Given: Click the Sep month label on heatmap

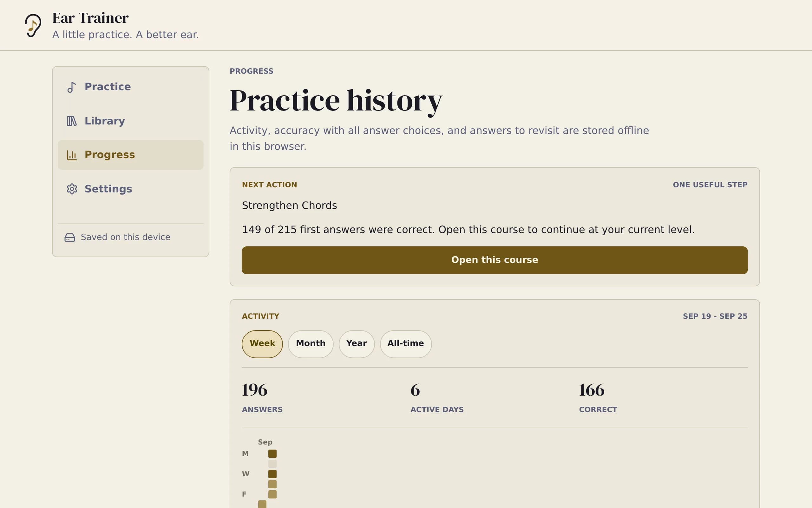Looking at the screenshot, I should coord(265,442).
